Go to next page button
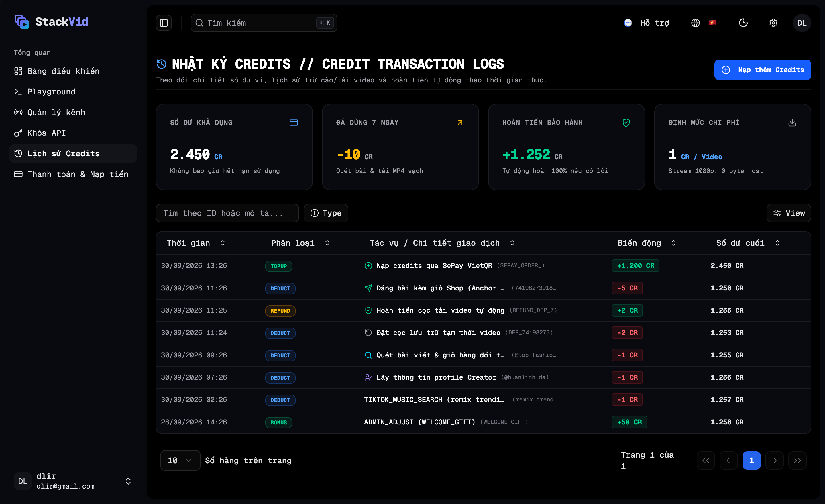Screen dimensions: 825x504 coord(775,460)
